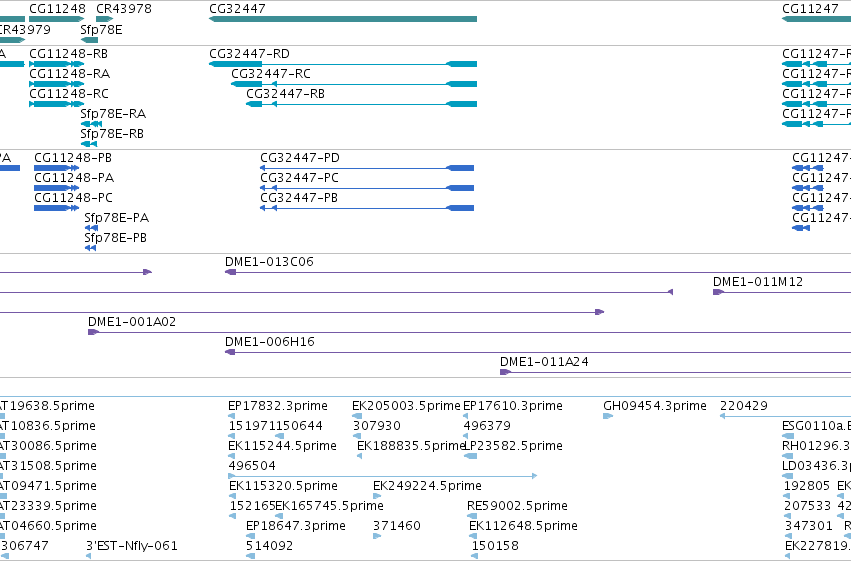Open EST LP23582.5prime label
The height and width of the screenshot is (561, 851).
coord(513,446)
